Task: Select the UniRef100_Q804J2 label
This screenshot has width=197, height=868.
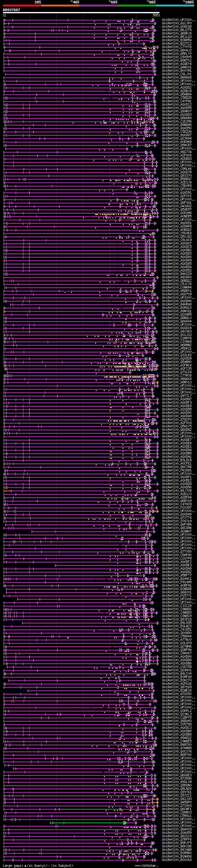Action: [x=177, y=50]
